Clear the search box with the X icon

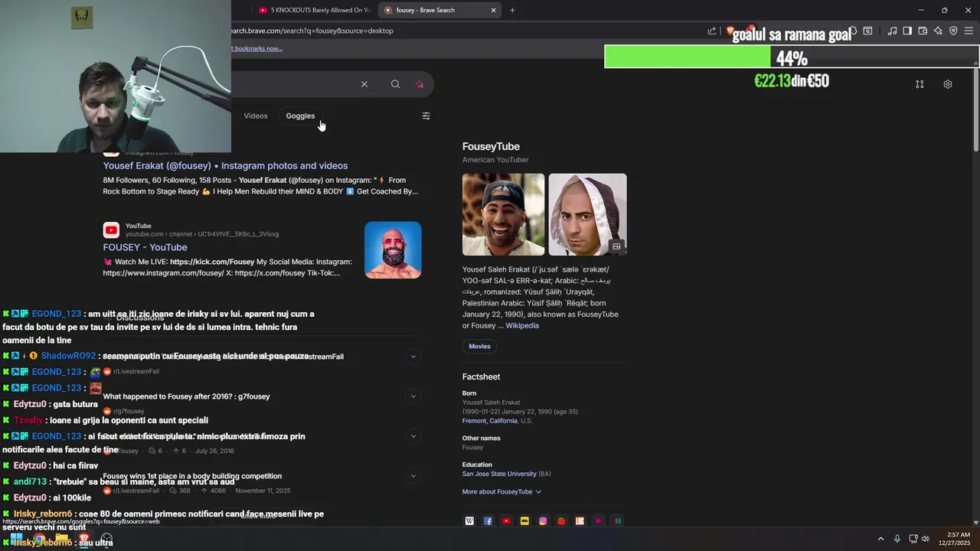tap(364, 84)
